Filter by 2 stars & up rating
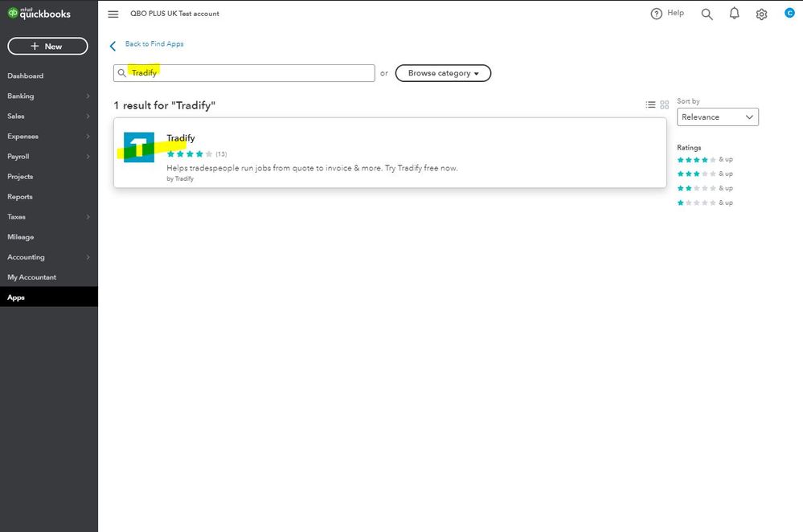803x532 pixels. click(705, 188)
